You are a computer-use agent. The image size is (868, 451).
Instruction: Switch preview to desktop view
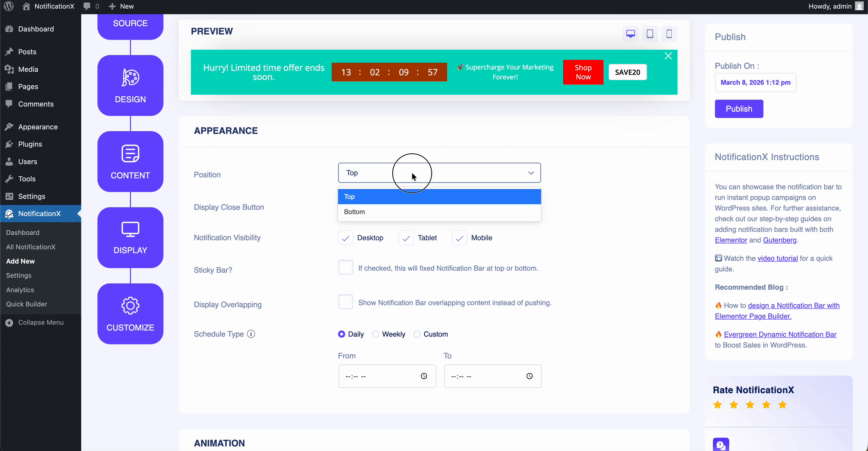click(630, 34)
